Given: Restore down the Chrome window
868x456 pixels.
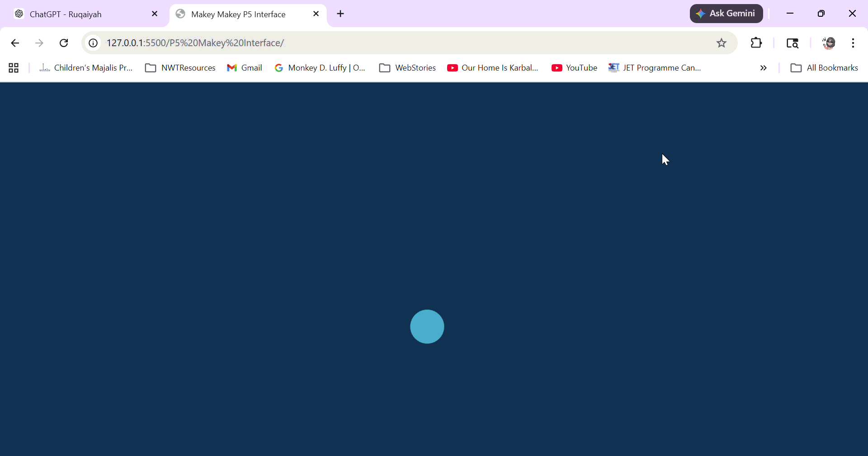Looking at the screenshot, I should (x=821, y=14).
